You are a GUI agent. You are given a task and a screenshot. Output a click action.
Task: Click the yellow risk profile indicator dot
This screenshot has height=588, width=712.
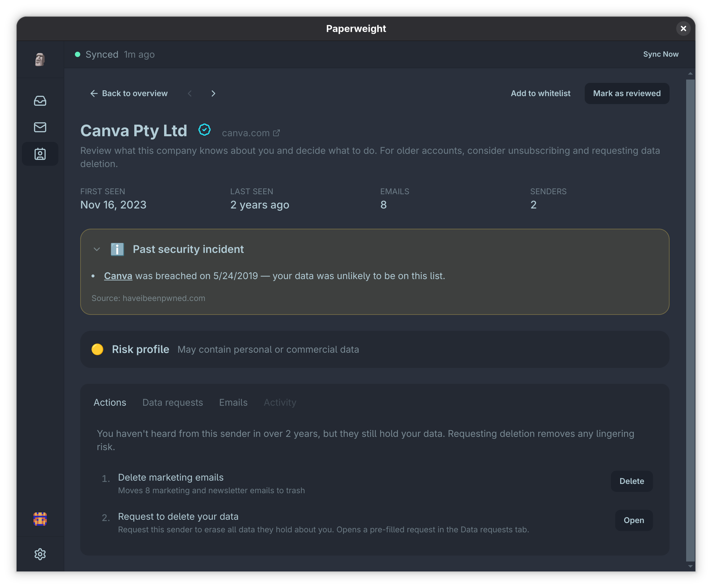pyautogui.click(x=97, y=349)
